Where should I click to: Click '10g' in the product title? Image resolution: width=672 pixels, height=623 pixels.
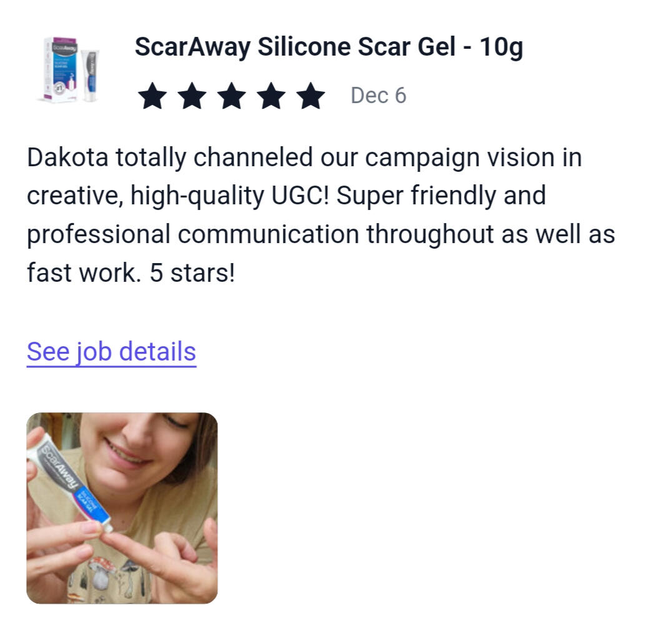click(x=501, y=47)
